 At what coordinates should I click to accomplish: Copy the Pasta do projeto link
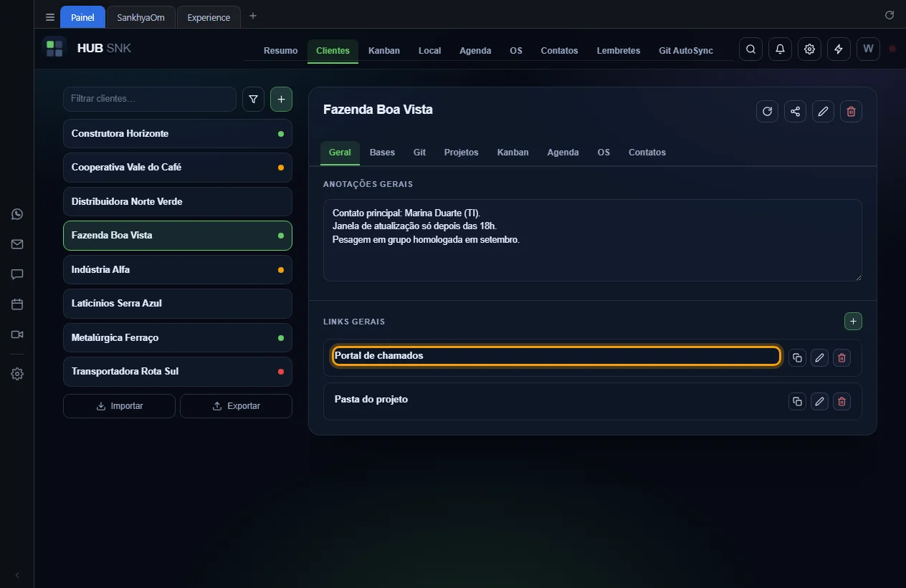coord(797,401)
